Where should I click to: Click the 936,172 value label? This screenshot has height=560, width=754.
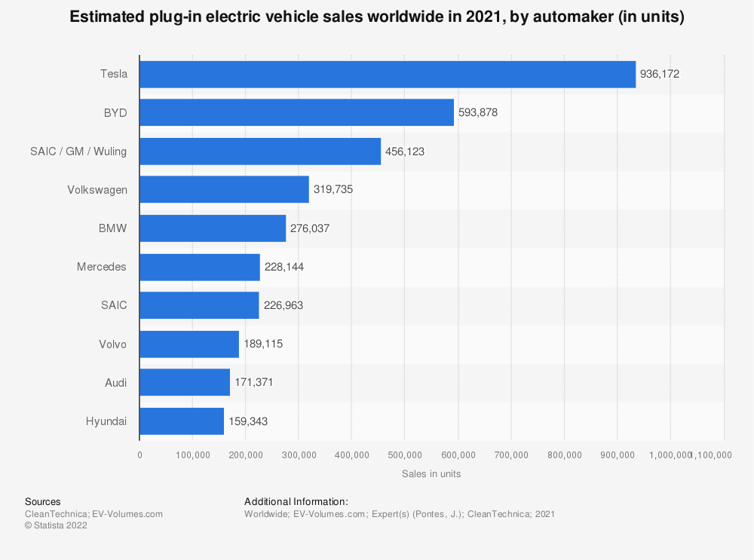[x=660, y=74]
